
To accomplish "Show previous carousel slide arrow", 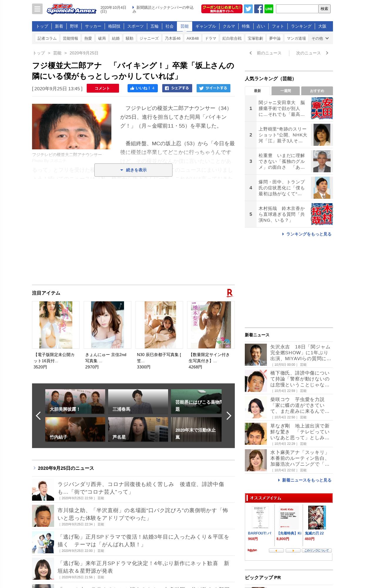I will coord(38,416).
